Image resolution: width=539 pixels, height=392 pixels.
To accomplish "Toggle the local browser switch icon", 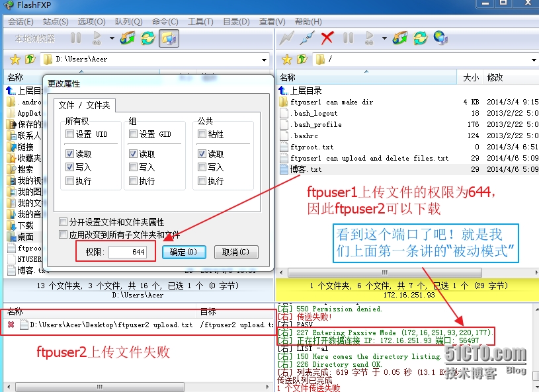I will tap(169, 38).
